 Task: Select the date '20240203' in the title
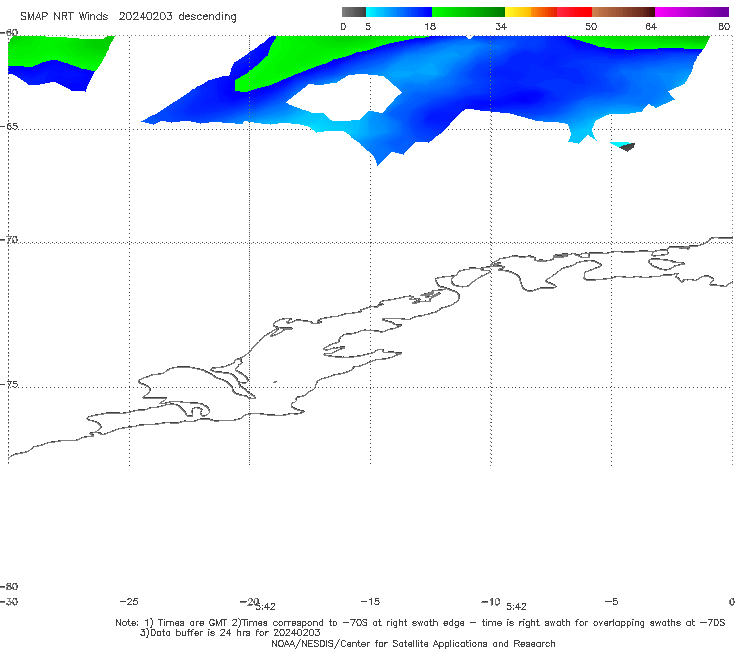[145, 16]
